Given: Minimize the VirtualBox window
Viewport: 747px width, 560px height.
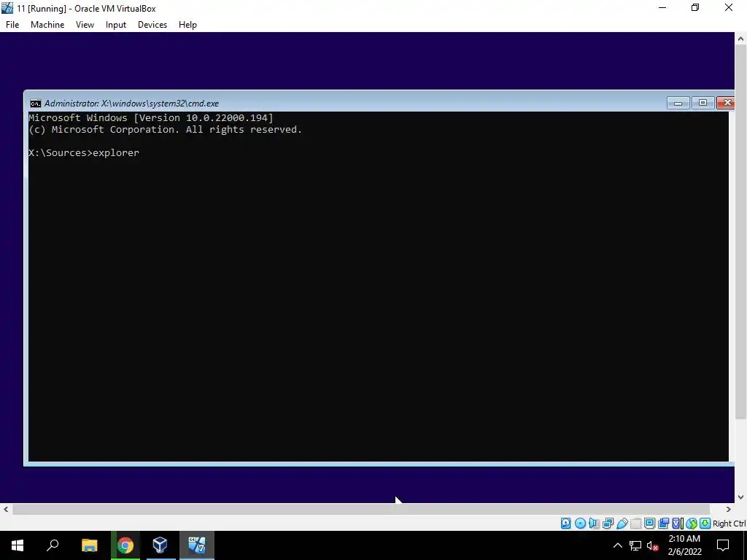Looking at the screenshot, I should 662,8.
